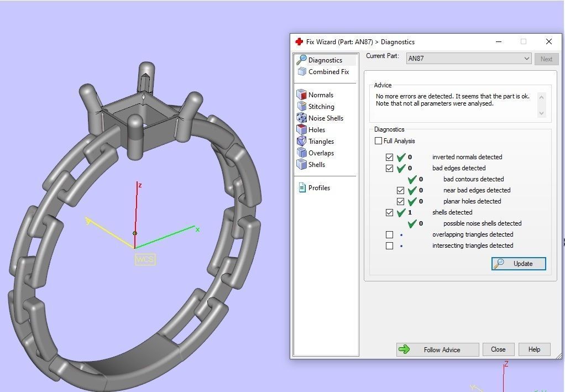Image resolution: width=565 pixels, height=392 pixels.
Task: Enable overlapping triangles detected checkbox
Action: (389, 234)
